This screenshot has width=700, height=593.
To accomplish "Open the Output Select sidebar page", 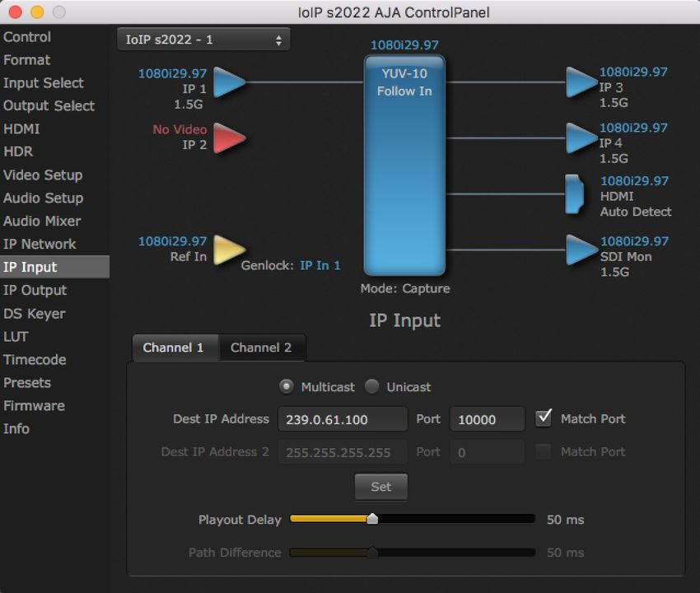I will coord(54,105).
